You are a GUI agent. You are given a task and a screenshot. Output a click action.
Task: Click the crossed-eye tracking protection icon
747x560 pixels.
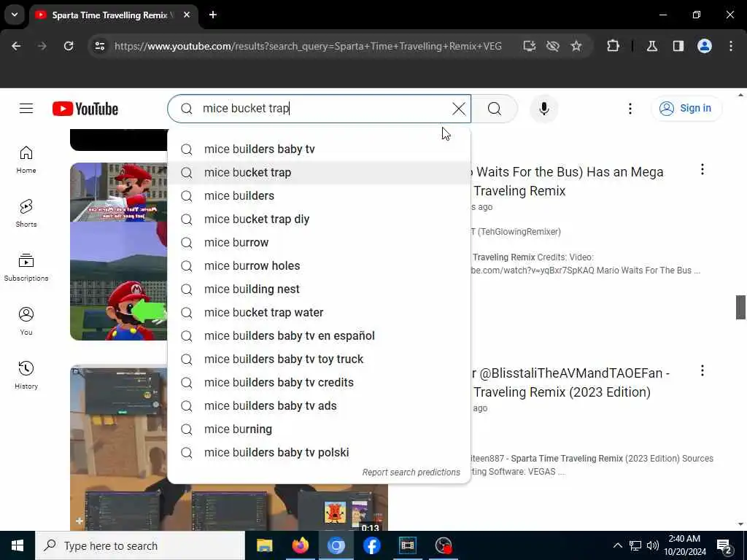(x=553, y=46)
